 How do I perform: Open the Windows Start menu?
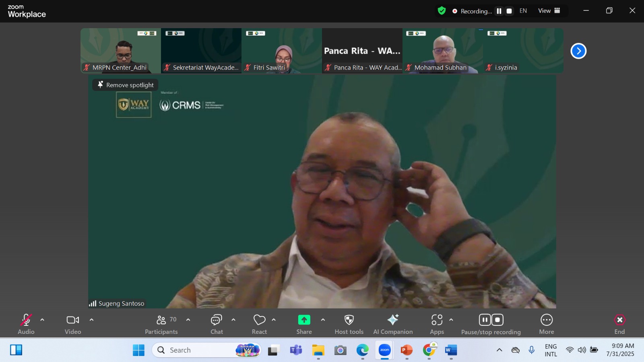138,350
